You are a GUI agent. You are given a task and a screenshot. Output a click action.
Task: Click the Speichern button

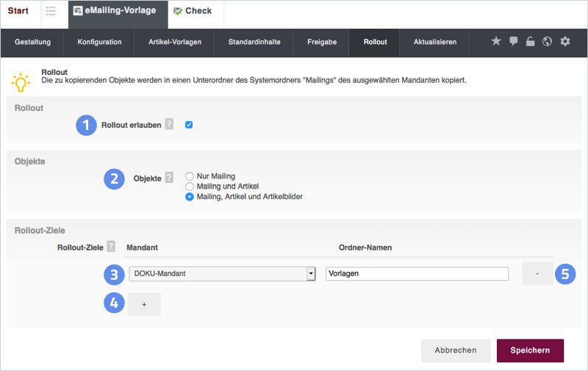(530, 350)
